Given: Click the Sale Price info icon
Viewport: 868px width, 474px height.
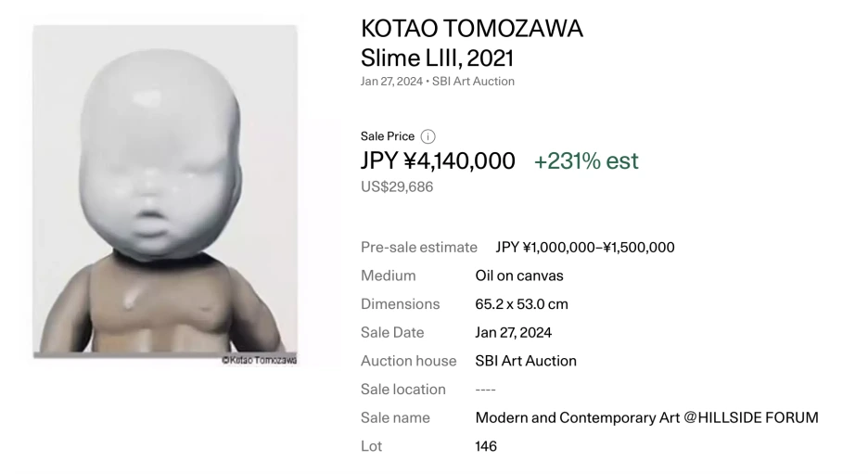Looking at the screenshot, I should (x=428, y=136).
